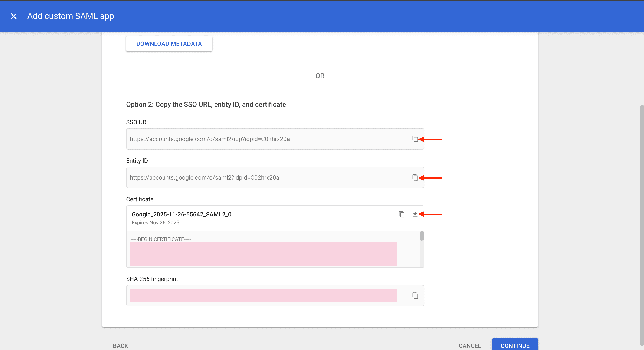Click the Expires Nov 26, 2025 label
This screenshot has width=644, height=350.
pyautogui.click(x=155, y=222)
